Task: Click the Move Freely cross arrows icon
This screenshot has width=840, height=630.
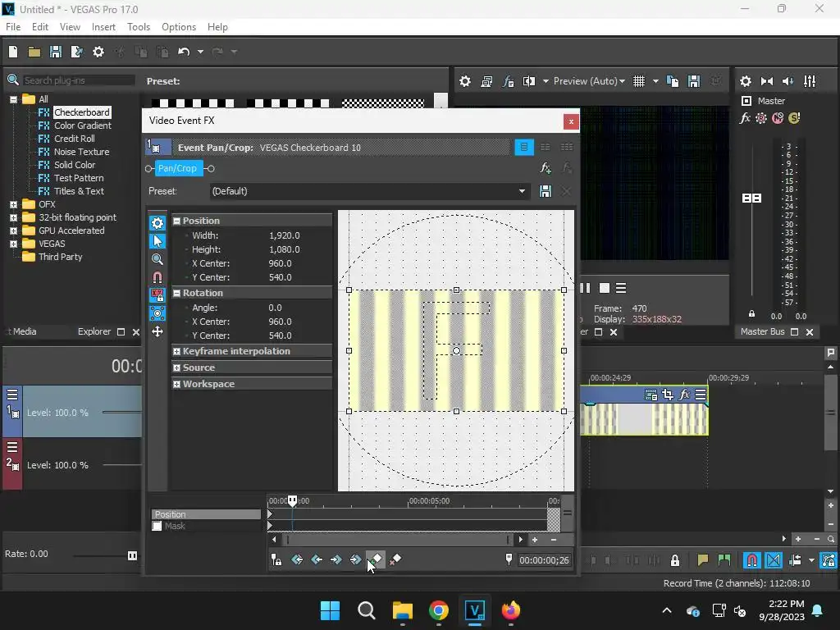Action: coord(157,331)
